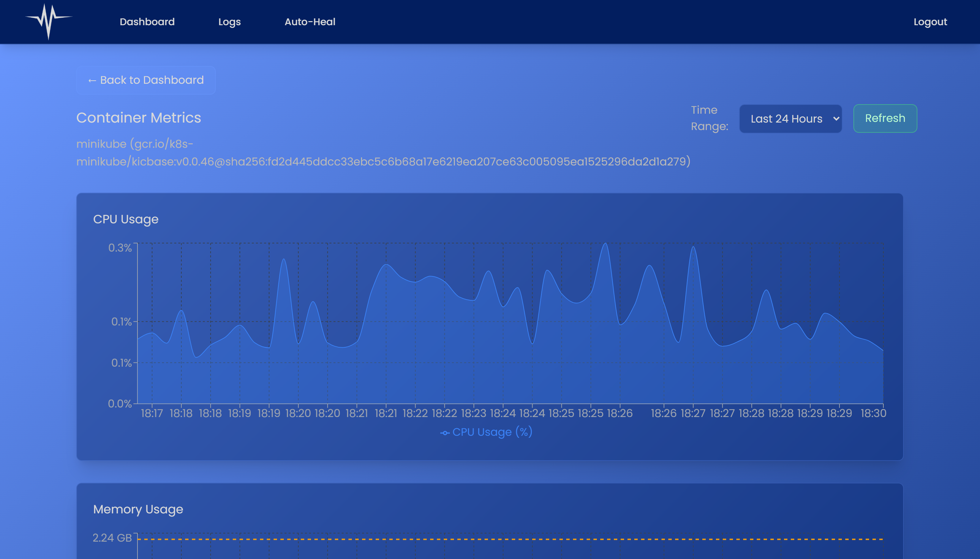Click the chevron arrow on time range selector

tap(836, 118)
